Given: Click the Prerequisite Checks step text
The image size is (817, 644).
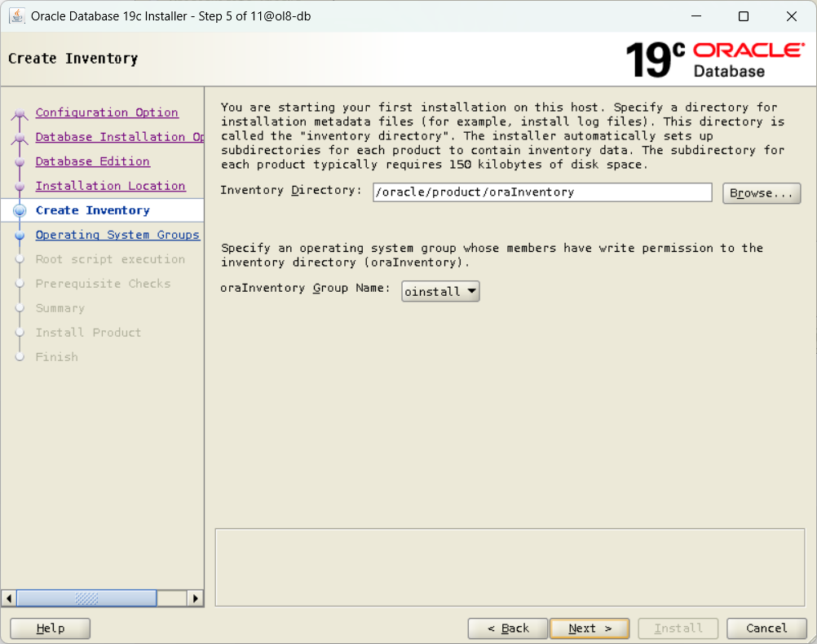Looking at the screenshot, I should coord(104,284).
